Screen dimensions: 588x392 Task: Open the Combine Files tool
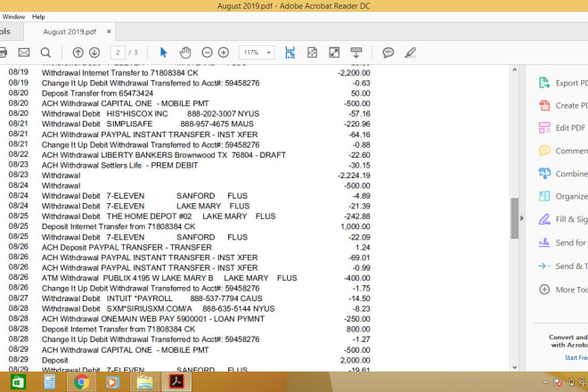click(563, 174)
